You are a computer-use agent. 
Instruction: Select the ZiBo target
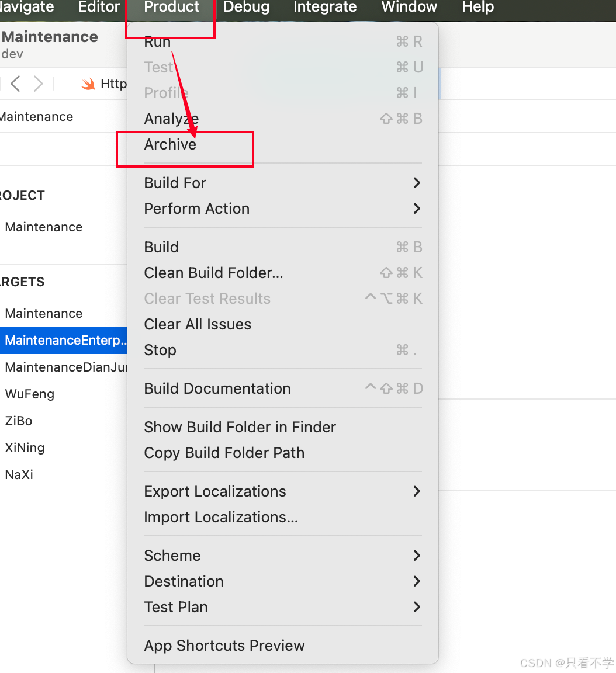tap(19, 421)
